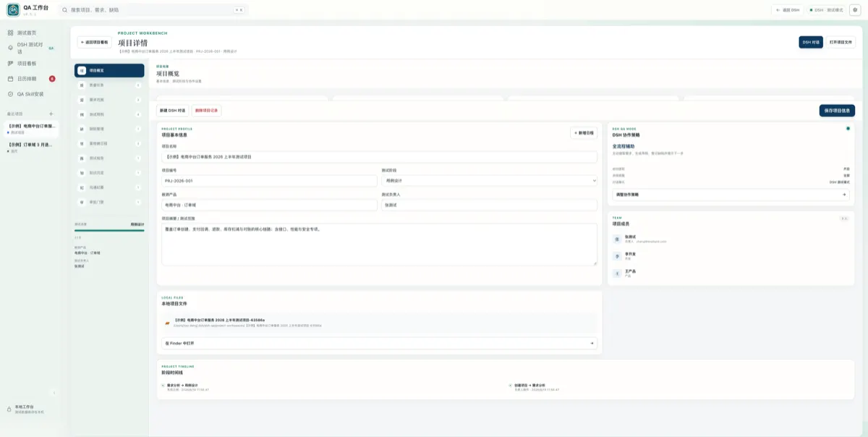
Task: Click the 调整协作策略 row
Action: pos(731,195)
